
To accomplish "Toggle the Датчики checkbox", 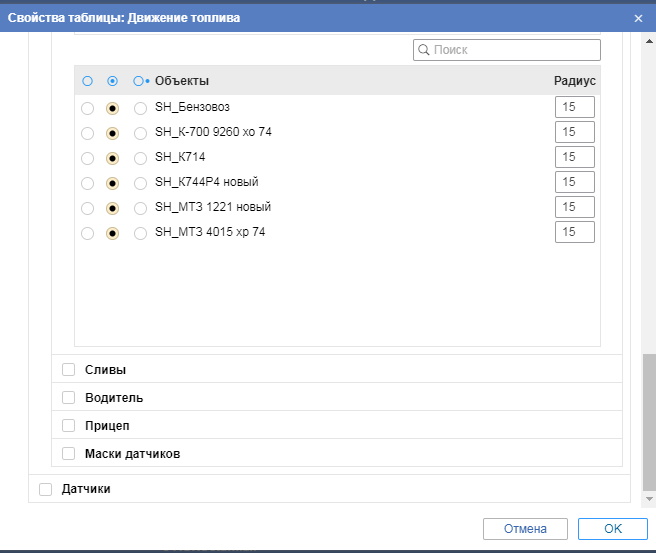I will point(46,489).
